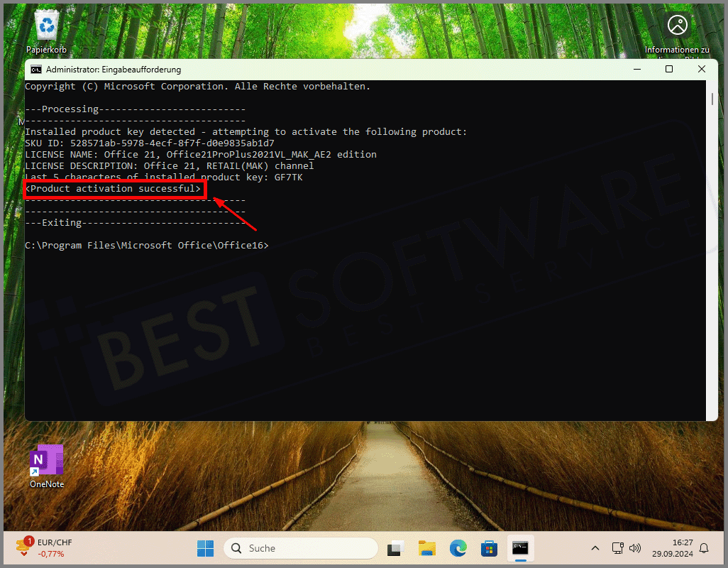The image size is (728, 568).
Task: Maximize the Eingabeaufforderung window
Action: click(669, 69)
